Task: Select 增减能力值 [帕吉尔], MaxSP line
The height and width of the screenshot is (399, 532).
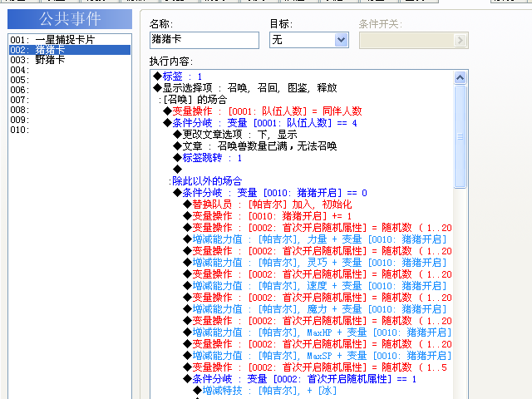Action: pos(318,356)
